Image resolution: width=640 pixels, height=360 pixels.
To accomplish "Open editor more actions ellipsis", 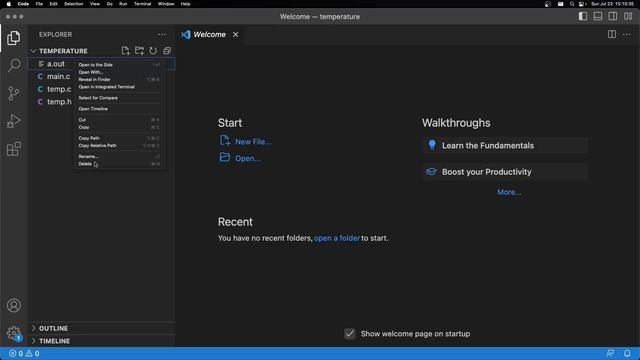I will click(627, 35).
